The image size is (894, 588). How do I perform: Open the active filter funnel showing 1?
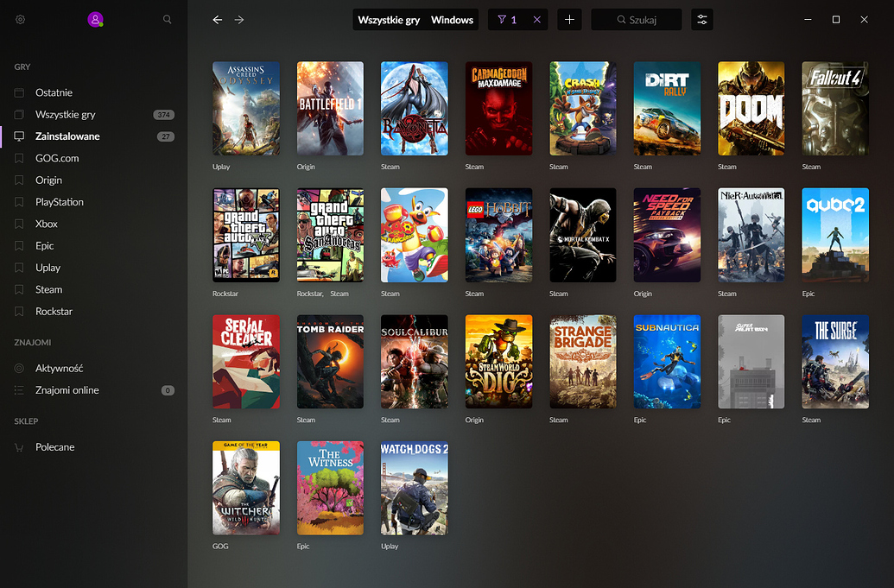pyautogui.click(x=506, y=20)
